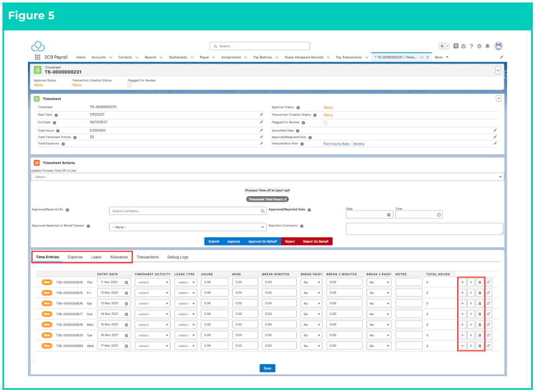535x392 pixels.
Task: Open Break Paid? dropdown for 13 Nov 2021
Action: (311, 303)
